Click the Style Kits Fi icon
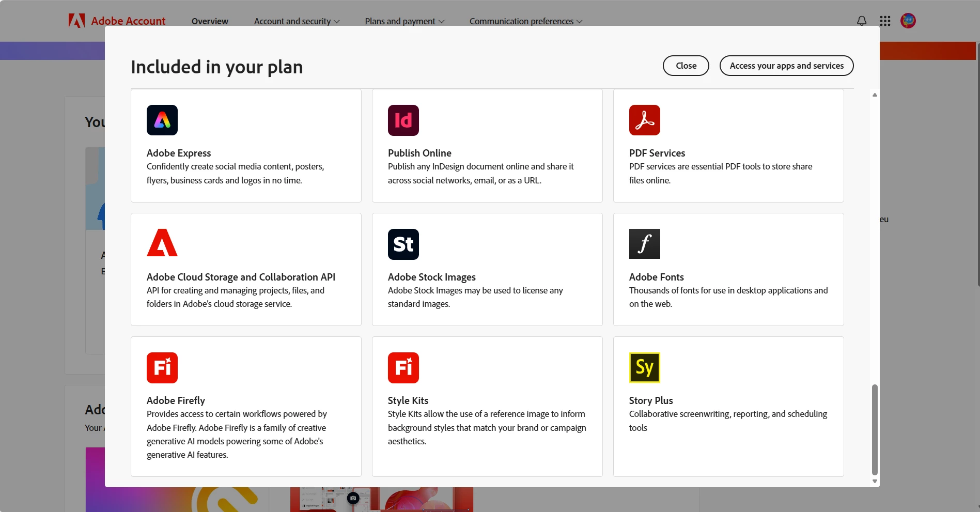Image resolution: width=980 pixels, height=512 pixels. (403, 368)
